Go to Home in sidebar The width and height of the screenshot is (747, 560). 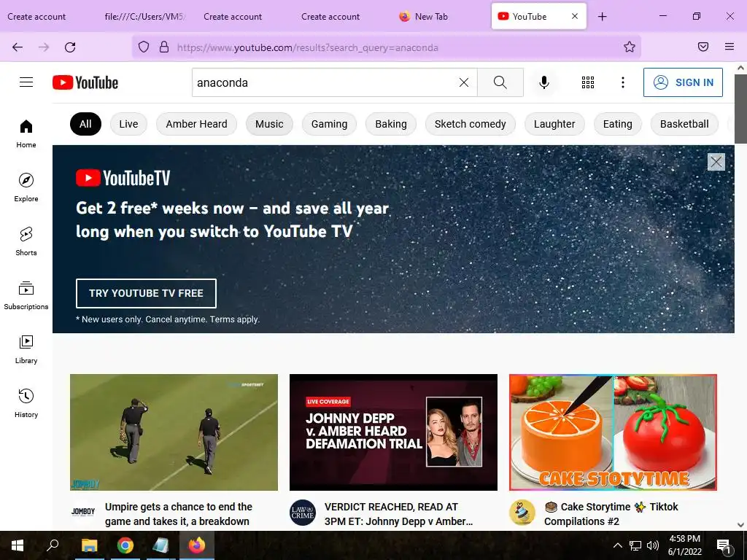click(26, 133)
